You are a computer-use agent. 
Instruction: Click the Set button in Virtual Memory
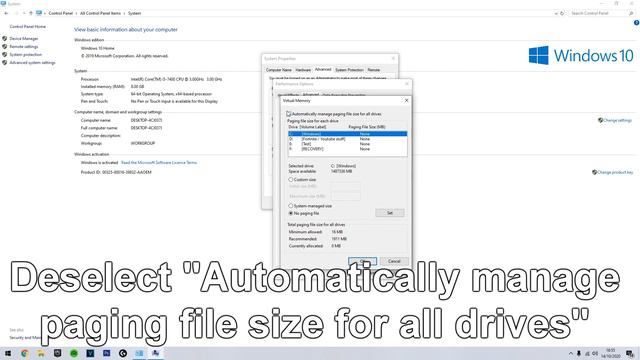click(390, 213)
